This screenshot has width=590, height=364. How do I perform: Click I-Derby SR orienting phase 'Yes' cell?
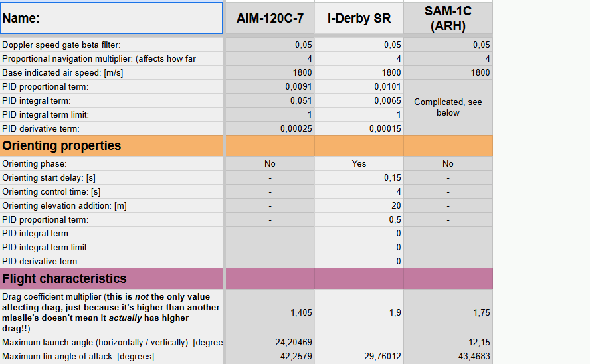pyautogui.click(x=359, y=163)
